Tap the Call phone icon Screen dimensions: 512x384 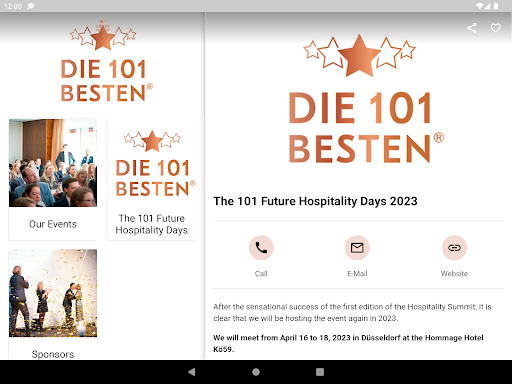(261, 248)
